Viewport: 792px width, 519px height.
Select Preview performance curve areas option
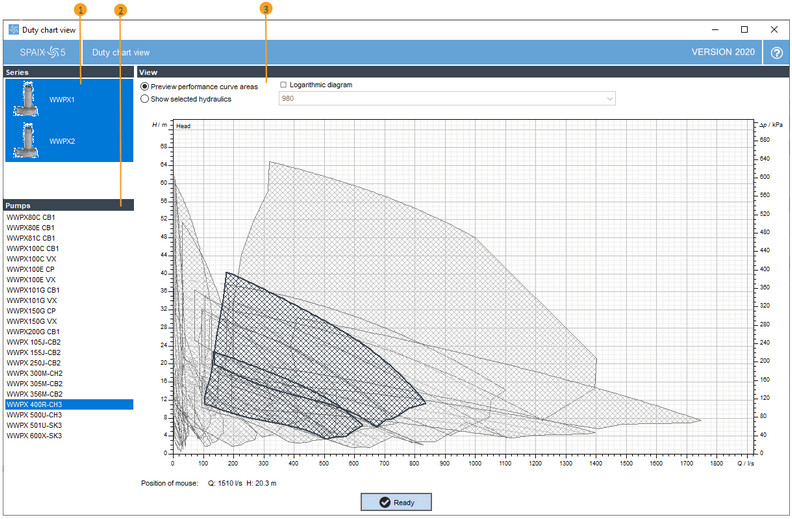point(199,87)
